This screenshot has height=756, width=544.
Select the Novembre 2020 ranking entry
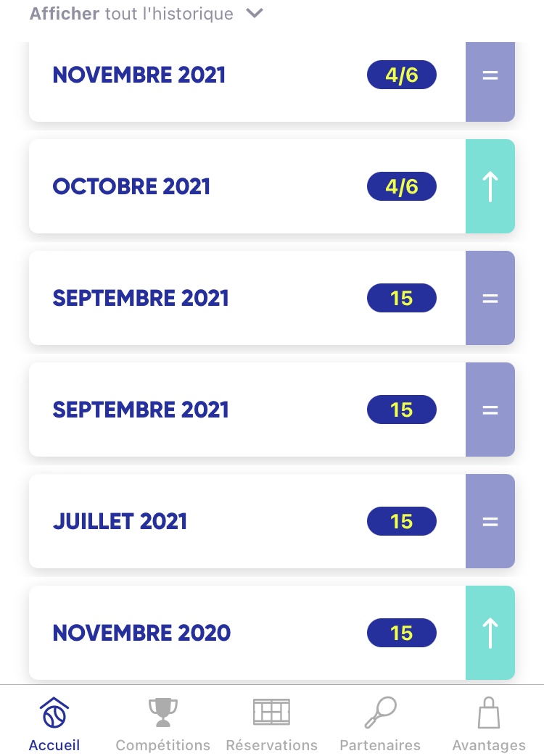[x=141, y=633]
